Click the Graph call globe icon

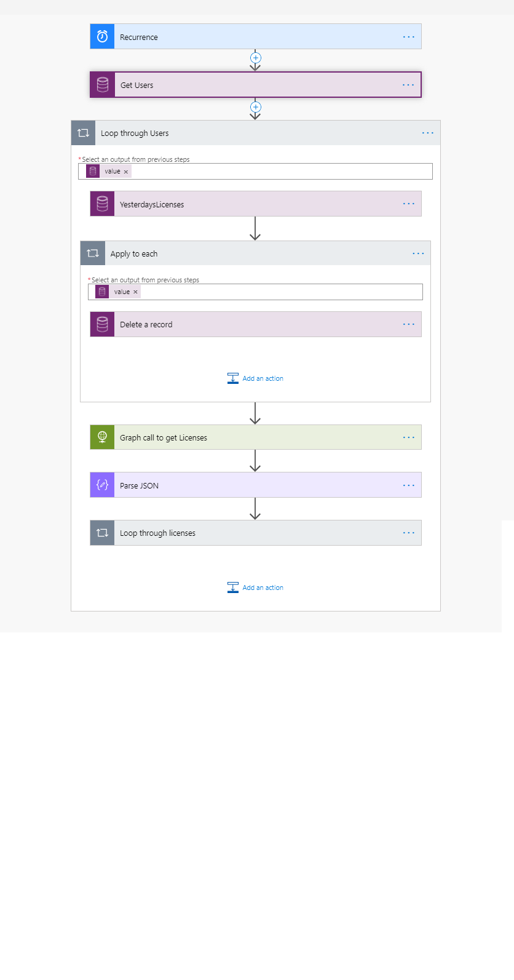point(102,437)
